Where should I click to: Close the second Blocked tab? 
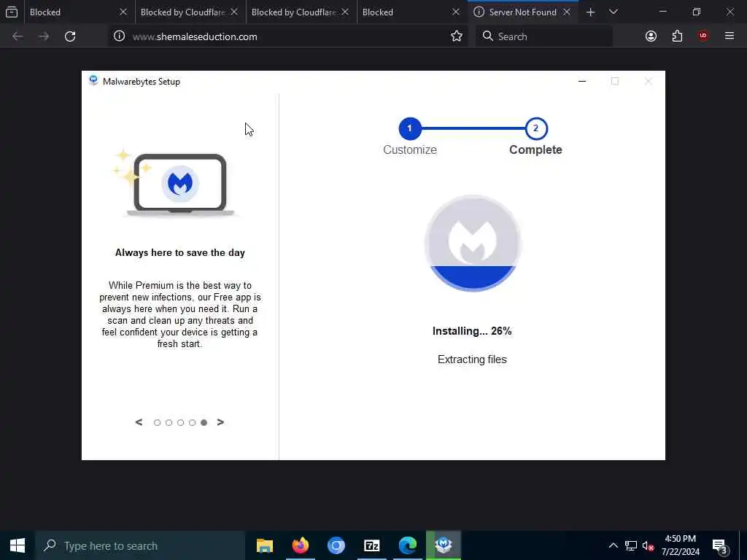click(x=456, y=12)
